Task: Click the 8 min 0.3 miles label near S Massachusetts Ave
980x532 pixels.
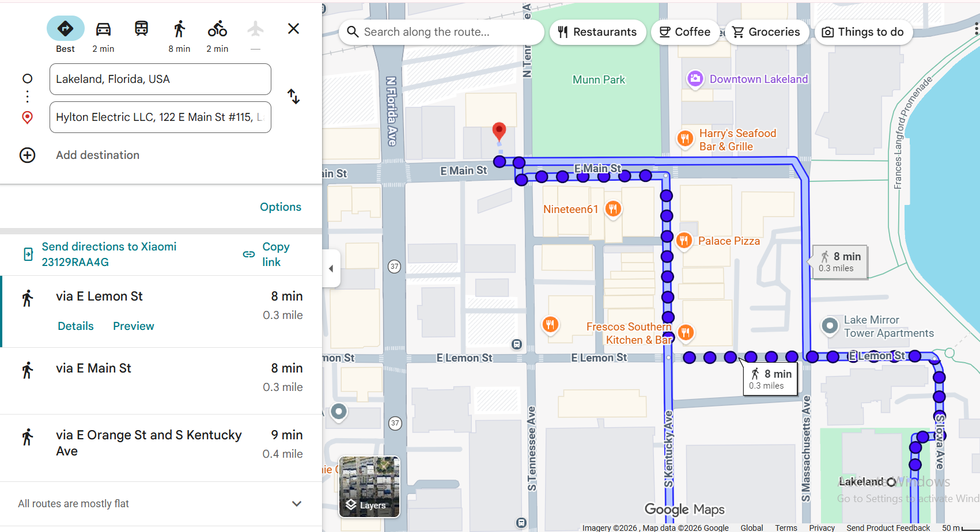Action: (840, 262)
